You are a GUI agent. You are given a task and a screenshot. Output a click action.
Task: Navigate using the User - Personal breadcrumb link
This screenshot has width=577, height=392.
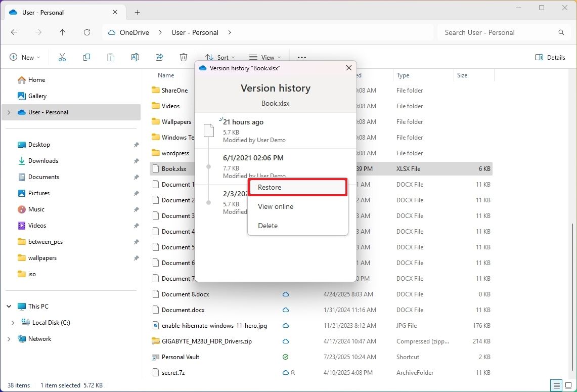coord(195,32)
